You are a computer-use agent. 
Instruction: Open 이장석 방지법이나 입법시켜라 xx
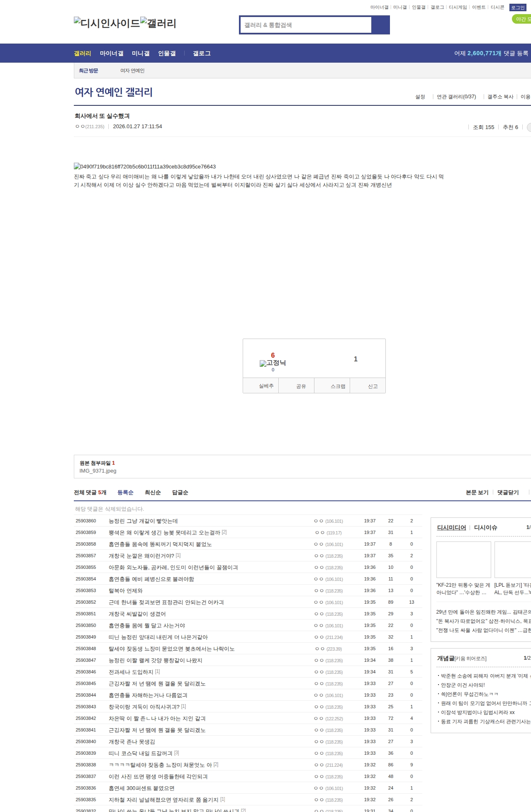(x=477, y=712)
